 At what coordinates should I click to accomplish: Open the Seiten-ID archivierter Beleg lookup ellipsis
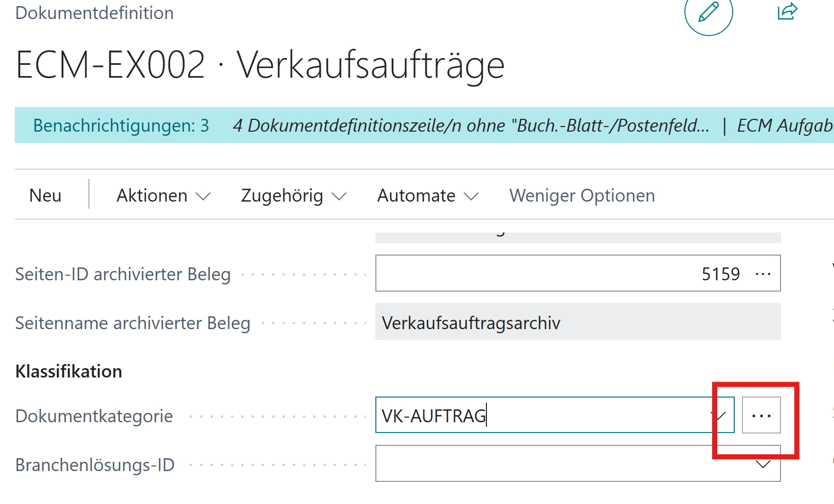763,274
